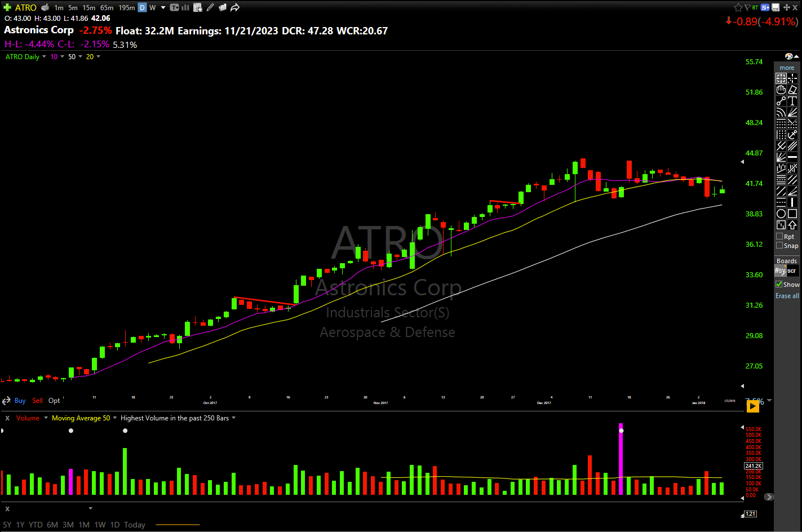Image resolution: width=802 pixels, height=532 pixels.
Task: Select the solid horizontal line tool
Action: pyautogui.click(x=792, y=157)
